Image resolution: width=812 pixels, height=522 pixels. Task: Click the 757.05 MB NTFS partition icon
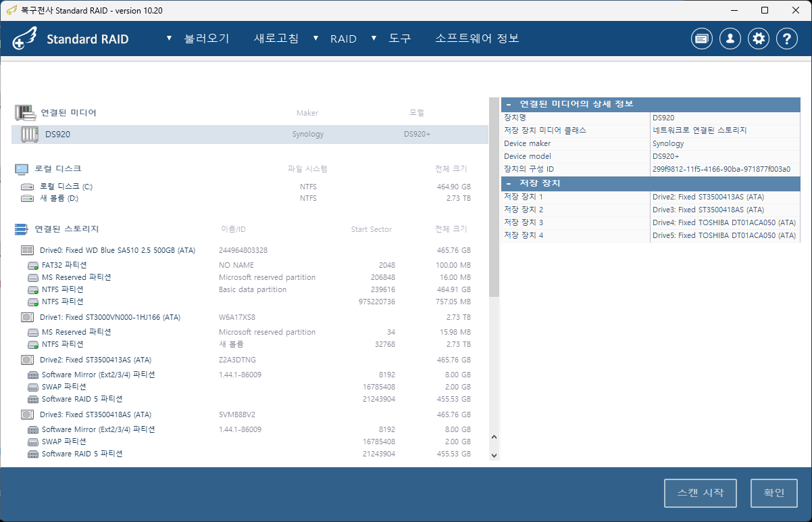[32, 302]
